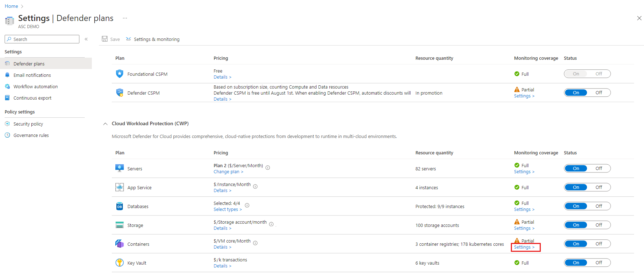Image resolution: width=644 pixels, height=276 pixels.
Task: Open the ellipsis more options menu
Action: click(x=125, y=18)
